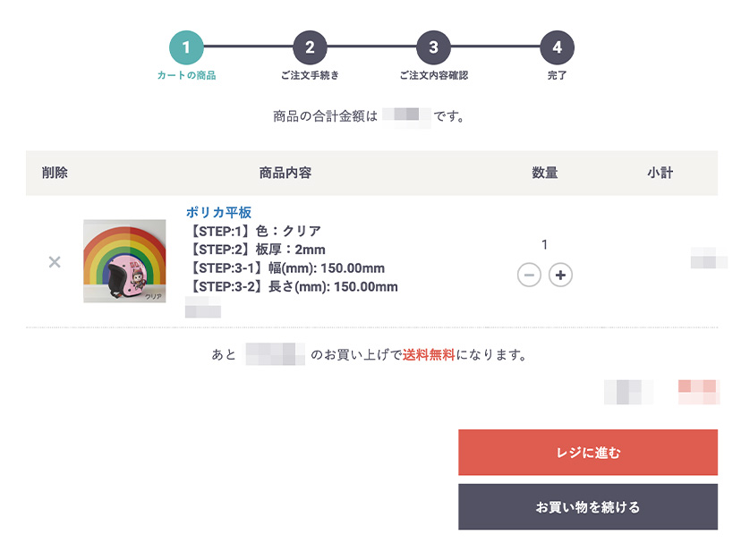The height and width of the screenshot is (560, 741).
Task: Click the 送料無料 red text
Action: 429,354
